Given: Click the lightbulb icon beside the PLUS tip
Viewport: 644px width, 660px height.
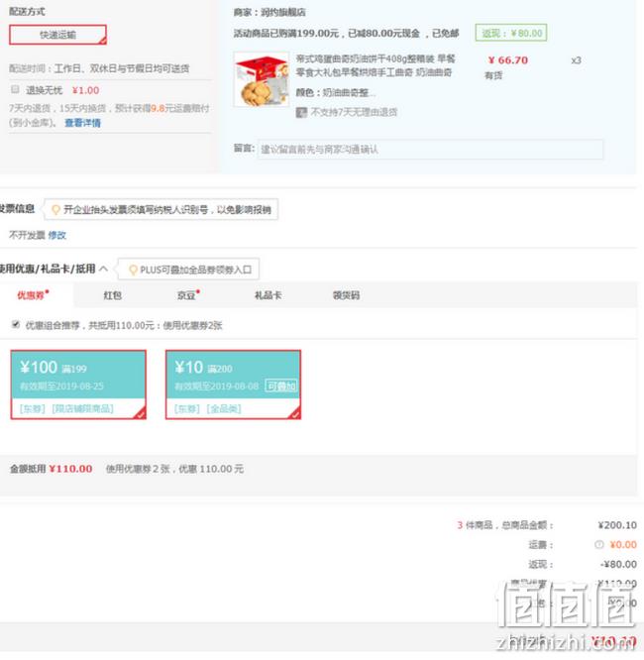Looking at the screenshot, I should (133, 270).
